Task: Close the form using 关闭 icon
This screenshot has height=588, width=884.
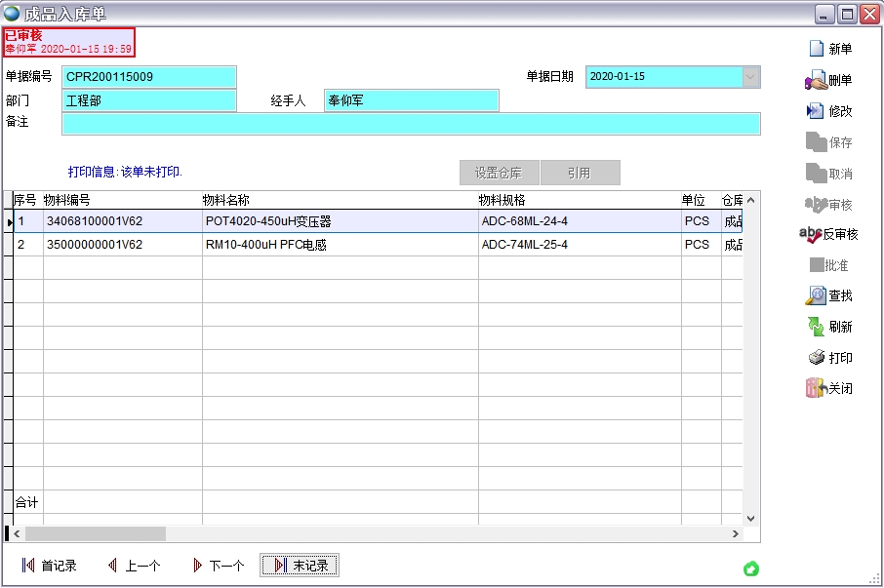Action: click(x=816, y=388)
